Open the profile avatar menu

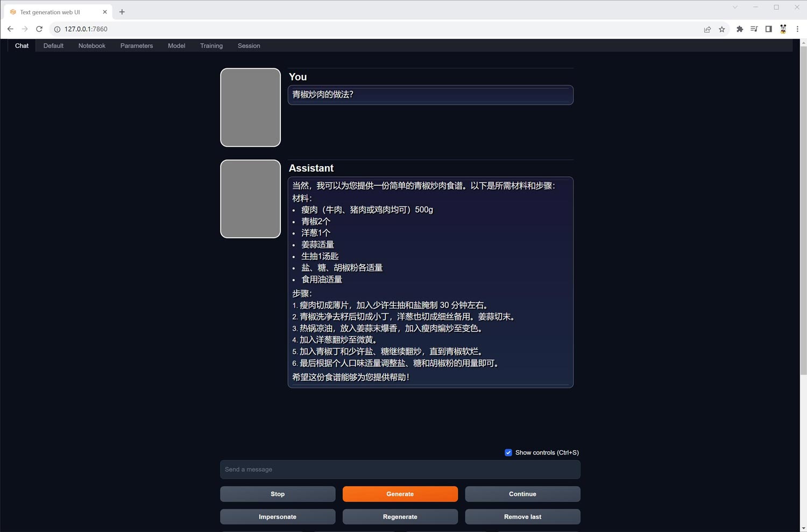click(783, 29)
